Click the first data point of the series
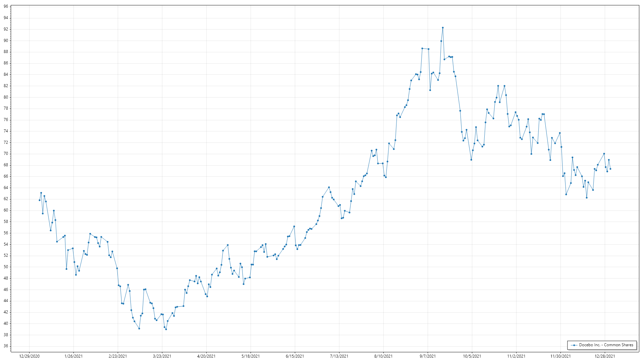This screenshot has height=362, width=644. click(x=40, y=200)
